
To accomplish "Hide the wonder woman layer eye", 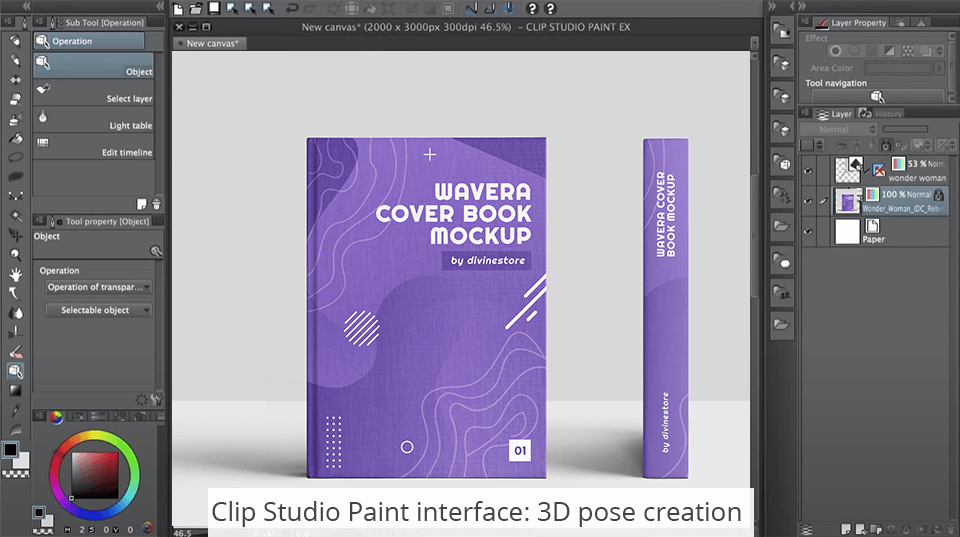I will pos(808,171).
